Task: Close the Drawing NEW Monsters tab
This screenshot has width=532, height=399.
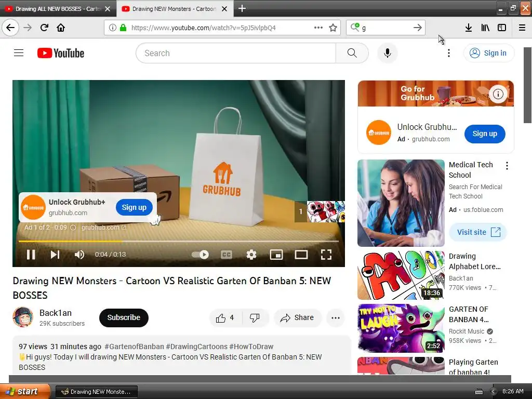Action: coord(224,9)
